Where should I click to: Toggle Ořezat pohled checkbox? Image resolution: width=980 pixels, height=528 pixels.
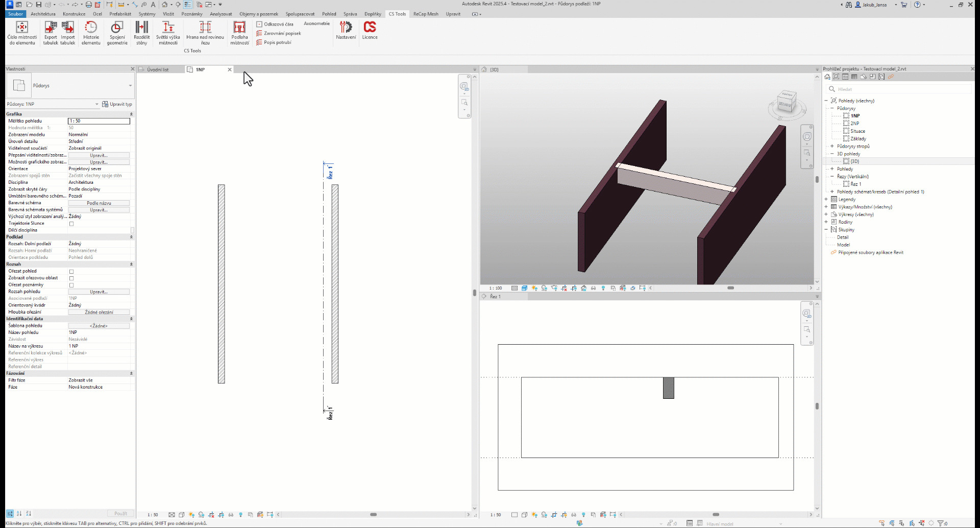(x=71, y=272)
